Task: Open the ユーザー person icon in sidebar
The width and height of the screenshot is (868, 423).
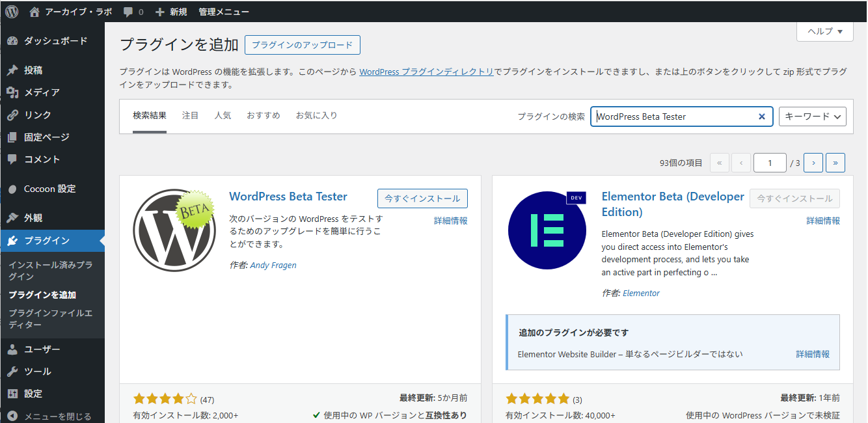Action: pos(12,349)
